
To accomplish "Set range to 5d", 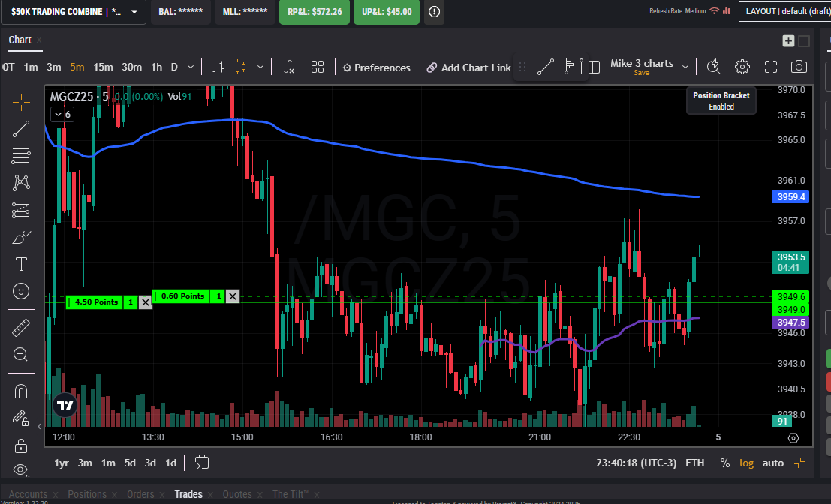I will [x=130, y=463].
